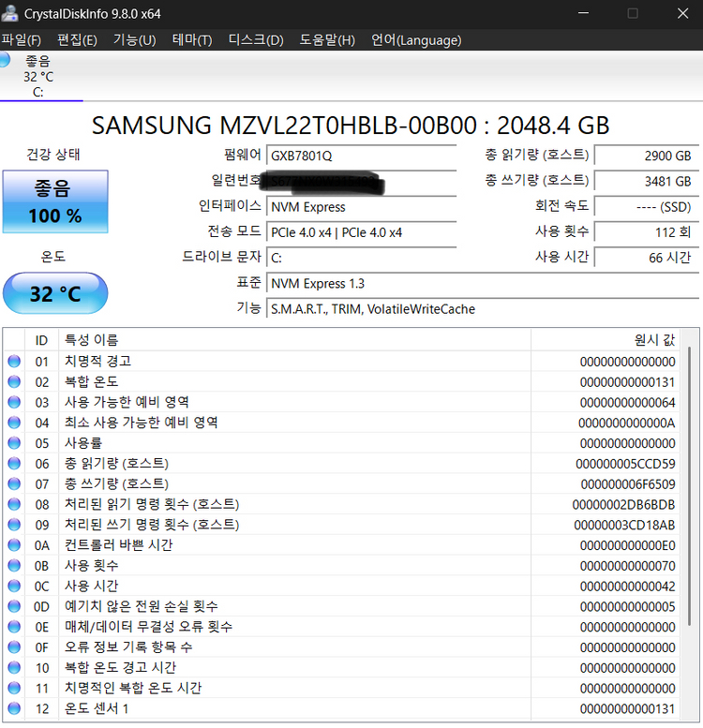Select 컨트롤러 바쁜 시간 attribute name
703x728 pixels.
coord(118,545)
